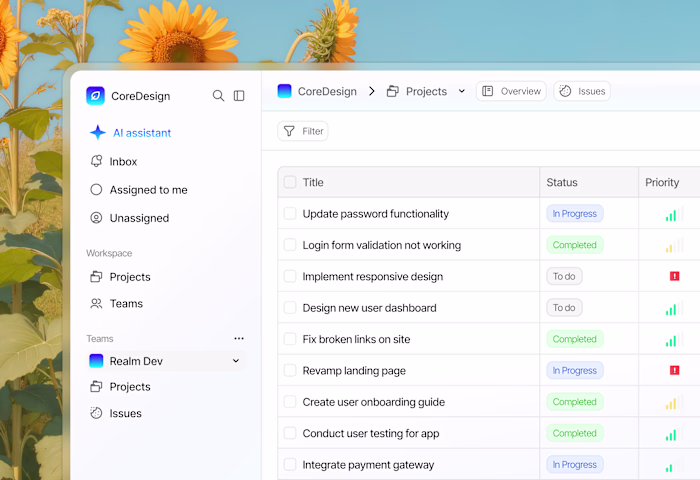Check the Design new user dashboard row
The height and width of the screenshot is (480, 700).
point(290,307)
